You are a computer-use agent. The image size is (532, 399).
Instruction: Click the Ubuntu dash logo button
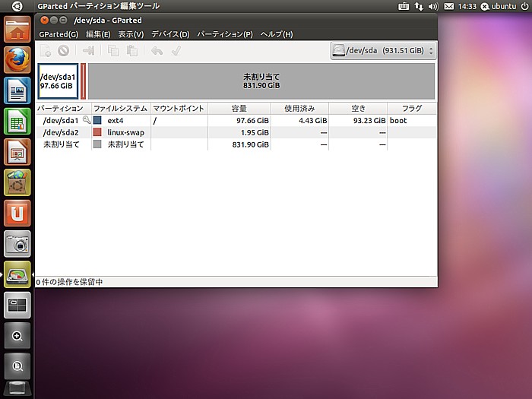click(17, 6)
